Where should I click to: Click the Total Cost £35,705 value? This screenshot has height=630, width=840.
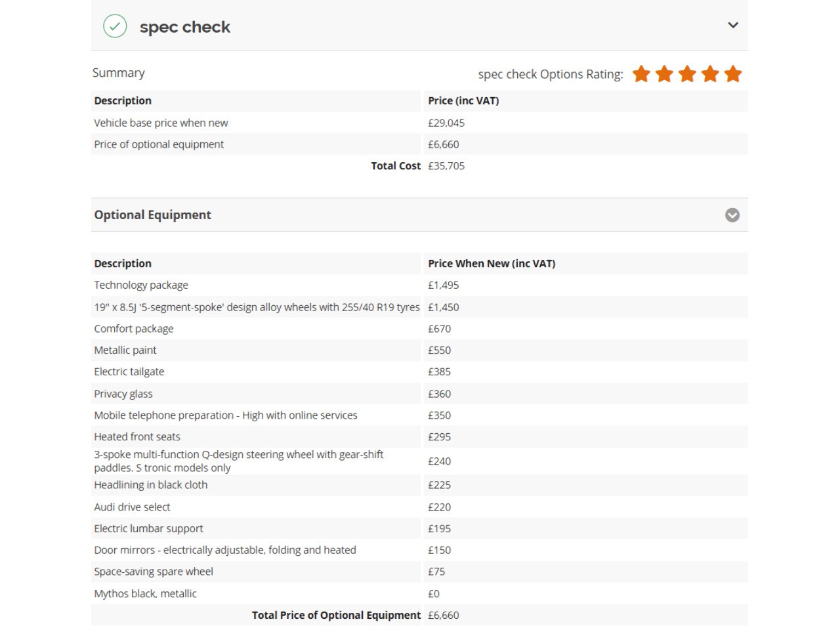tap(446, 166)
